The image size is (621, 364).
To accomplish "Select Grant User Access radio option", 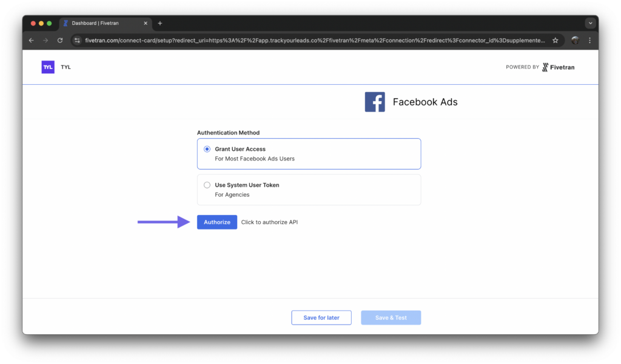I will point(207,149).
